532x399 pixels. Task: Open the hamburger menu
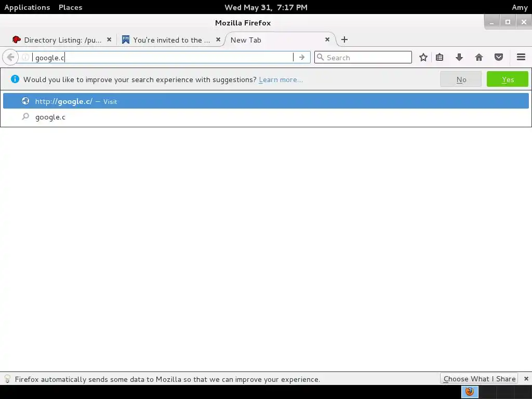521,57
